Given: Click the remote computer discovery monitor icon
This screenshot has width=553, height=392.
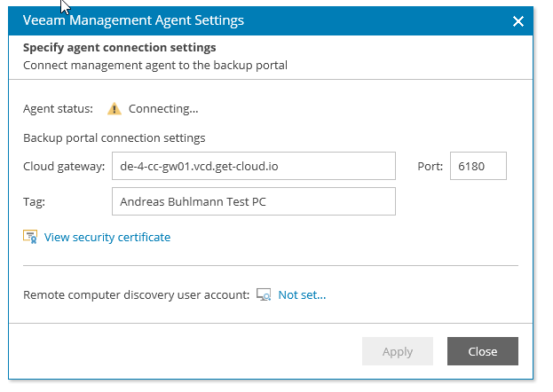Looking at the screenshot, I should point(264,294).
